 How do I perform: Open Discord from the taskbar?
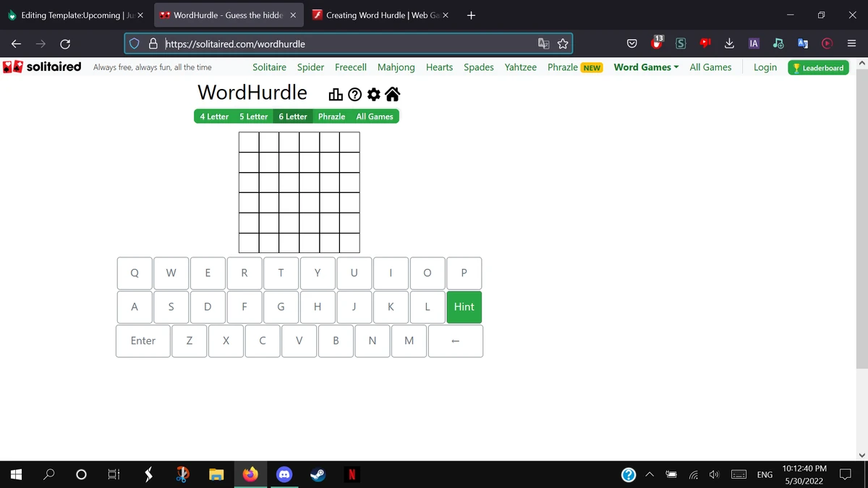pyautogui.click(x=284, y=474)
